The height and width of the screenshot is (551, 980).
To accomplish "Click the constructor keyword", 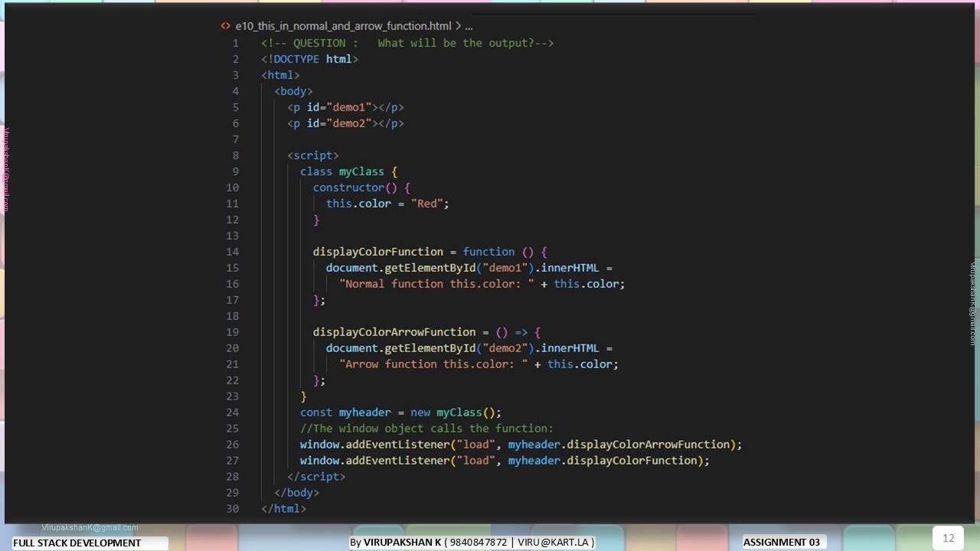I will coord(348,187).
